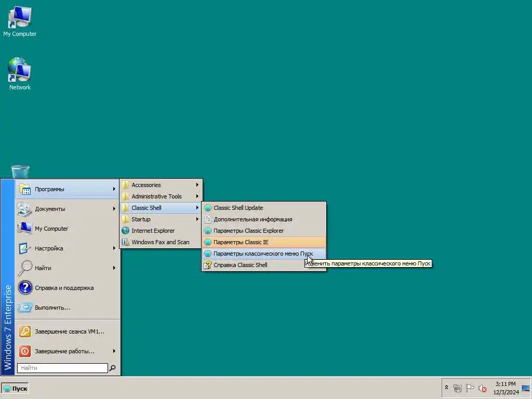This screenshot has width=532, height=399.
Task: Click the Завершение сеанса key icon
Action: point(25,331)
